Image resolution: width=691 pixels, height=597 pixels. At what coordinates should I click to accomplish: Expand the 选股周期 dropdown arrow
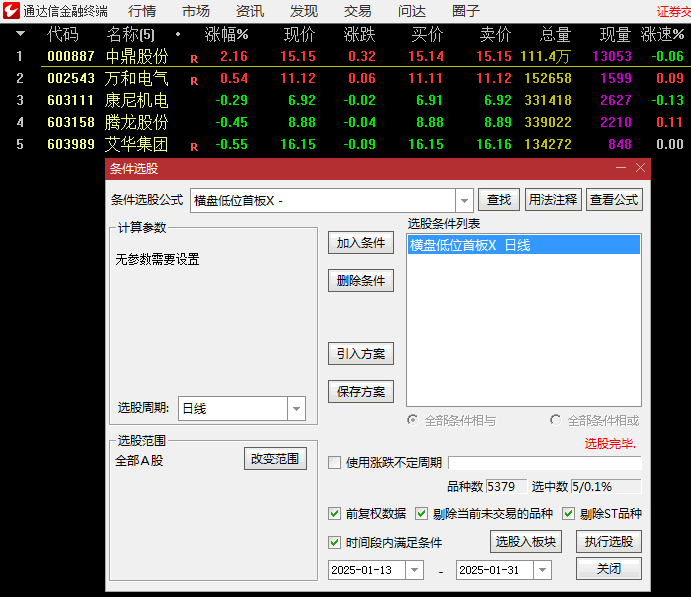(296, 408)
